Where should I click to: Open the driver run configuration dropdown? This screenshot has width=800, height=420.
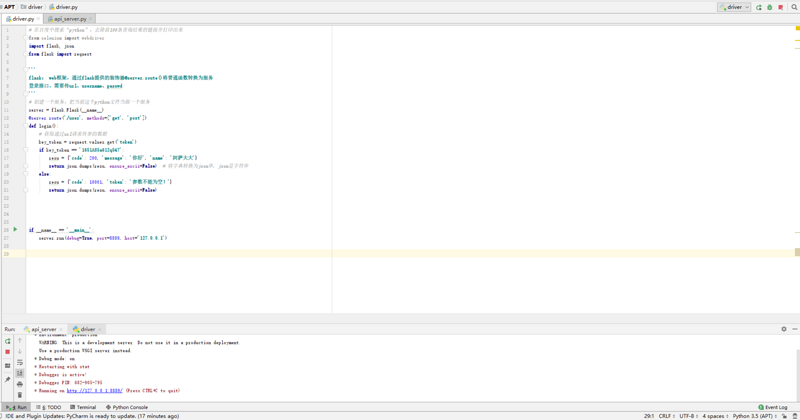(734, 7)
